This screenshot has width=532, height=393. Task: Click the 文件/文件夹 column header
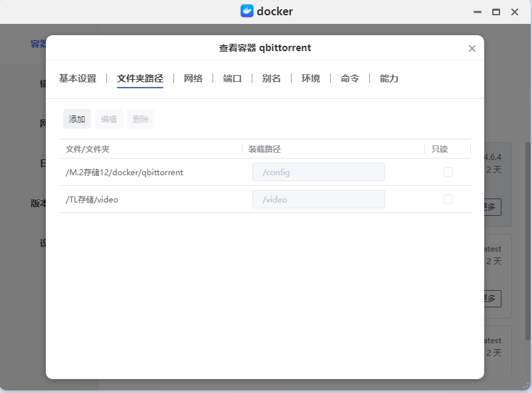pos(150,149)
